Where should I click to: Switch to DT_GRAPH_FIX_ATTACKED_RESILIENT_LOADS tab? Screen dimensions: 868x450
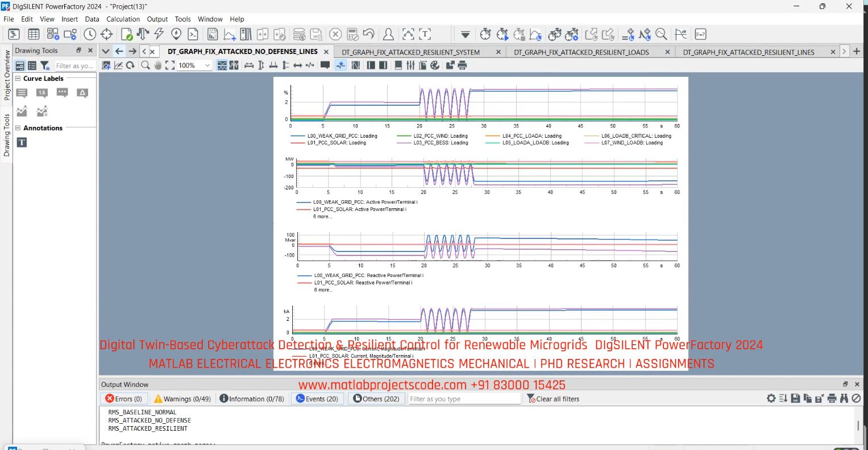click(x=581, y=52)
